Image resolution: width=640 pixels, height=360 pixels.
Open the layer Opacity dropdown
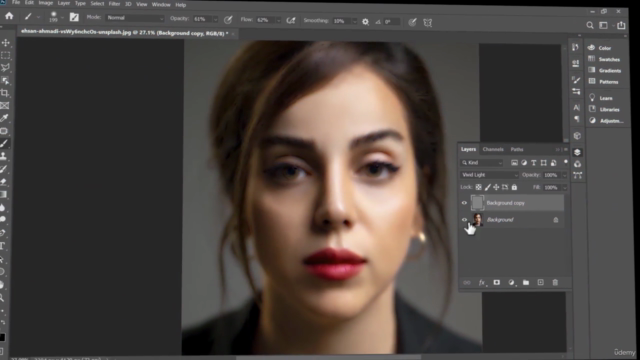[x=564, y=175]
